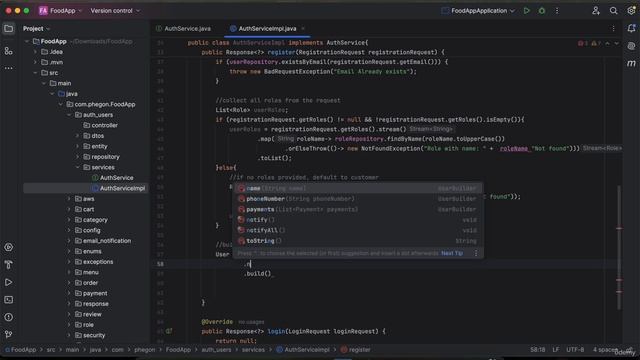Select AuthServiceImpl.java tab
The height and width of the screenshot is (360, 640).
coord(267,29)
